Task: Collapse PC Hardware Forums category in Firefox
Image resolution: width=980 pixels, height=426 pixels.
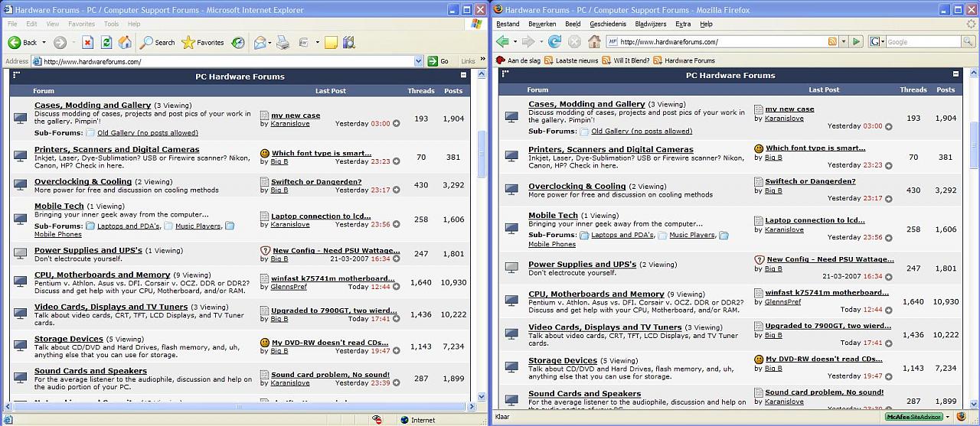Action: (x=955, y=74)
